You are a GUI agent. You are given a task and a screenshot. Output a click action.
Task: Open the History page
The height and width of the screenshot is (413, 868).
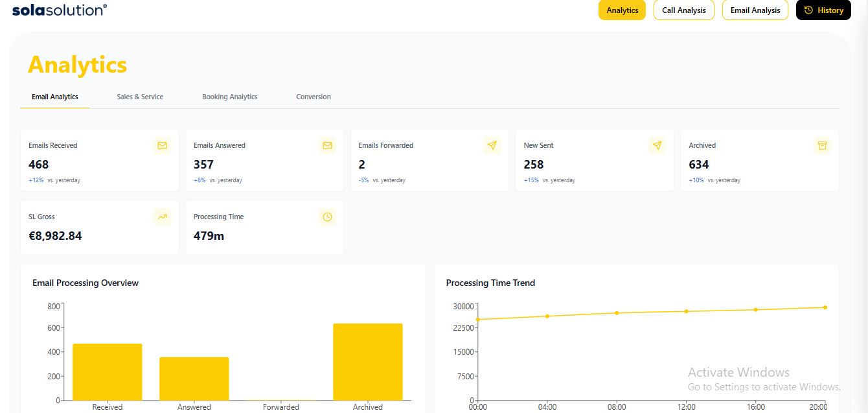tap(823, 10)
